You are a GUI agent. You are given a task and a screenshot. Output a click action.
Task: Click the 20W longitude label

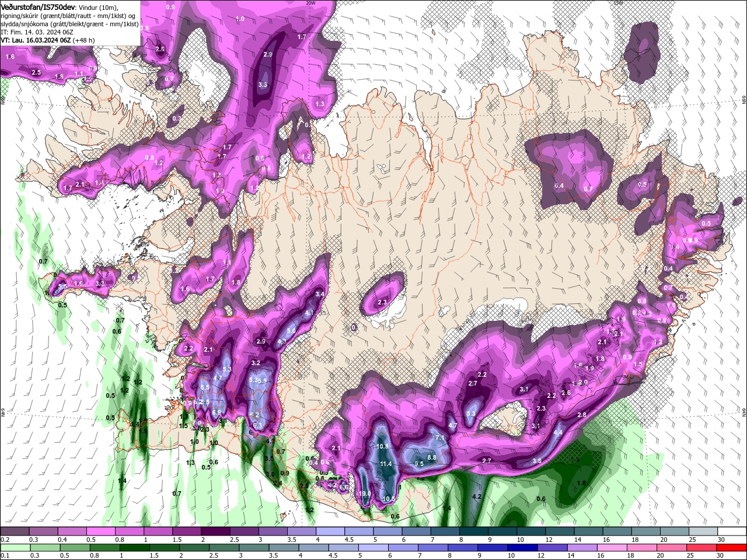coord(310,3)
